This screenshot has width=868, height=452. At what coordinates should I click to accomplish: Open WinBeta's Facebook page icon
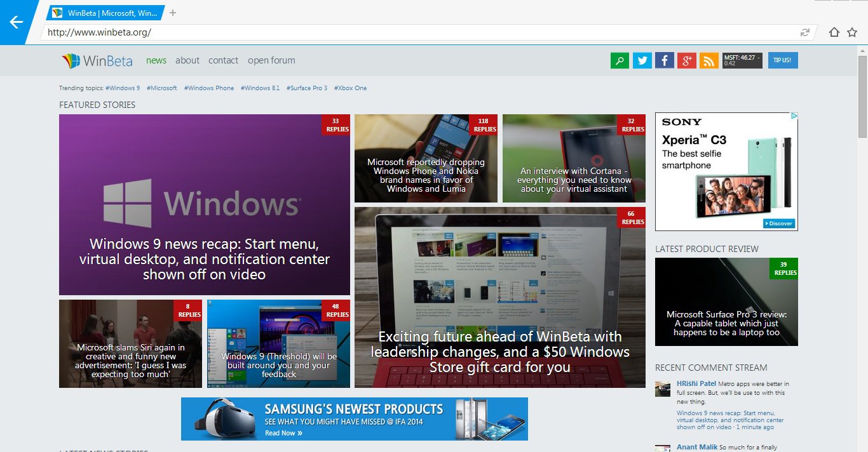click(x=665, y=60)
